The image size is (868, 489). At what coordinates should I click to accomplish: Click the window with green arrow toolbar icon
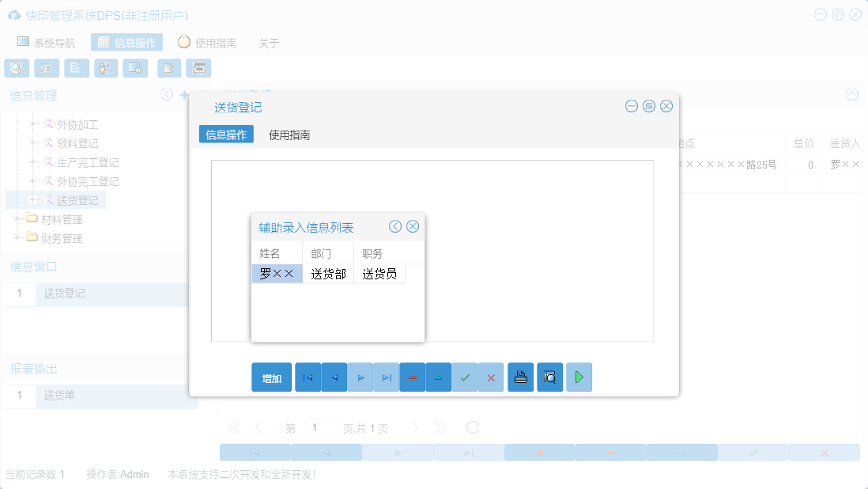[169, 68]
